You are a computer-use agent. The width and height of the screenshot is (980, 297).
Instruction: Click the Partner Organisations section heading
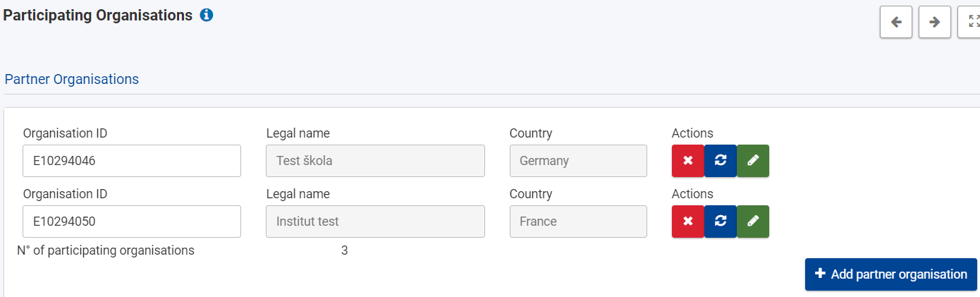click(72, 79)
